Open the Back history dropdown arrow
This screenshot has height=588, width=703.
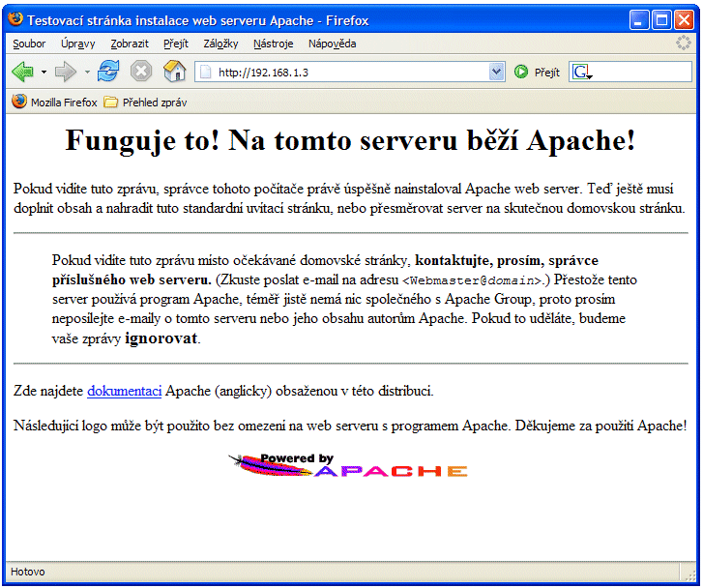pos(44,73)
